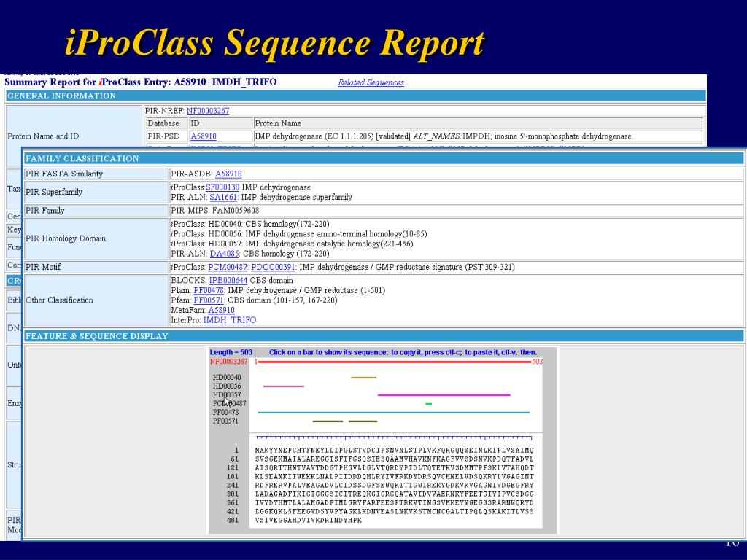The image size is (747, 560).
Task: Select the 'PIR FASTA Similarity' row label
Action: pos(64,174)
